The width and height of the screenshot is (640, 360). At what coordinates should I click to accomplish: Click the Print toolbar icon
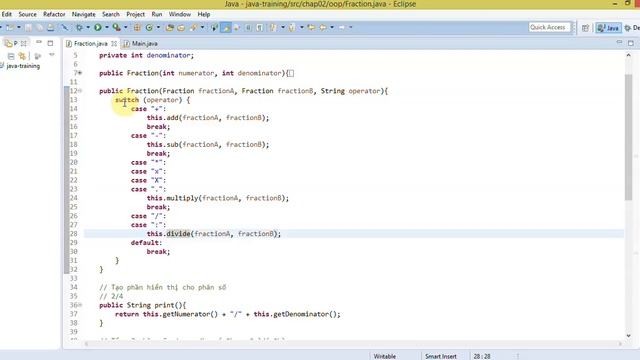51,27
